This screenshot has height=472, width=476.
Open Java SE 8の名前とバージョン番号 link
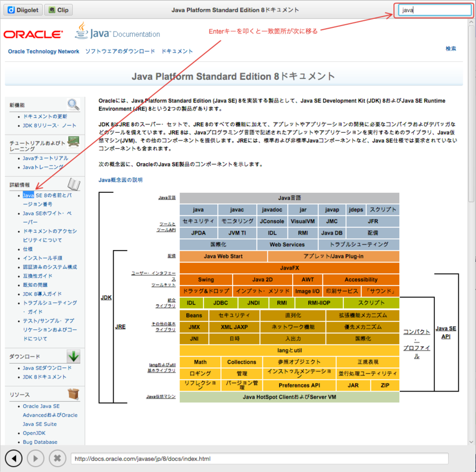click(48, 199)
